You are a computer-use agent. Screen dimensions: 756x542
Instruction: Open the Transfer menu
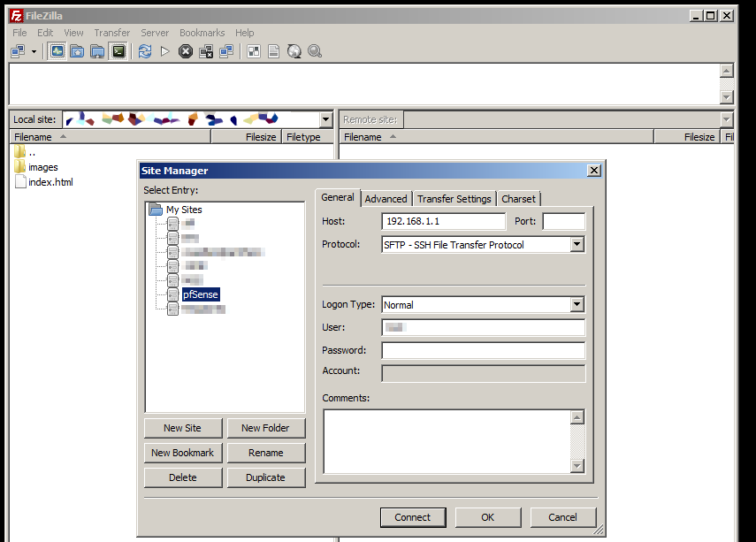[112, 33]
